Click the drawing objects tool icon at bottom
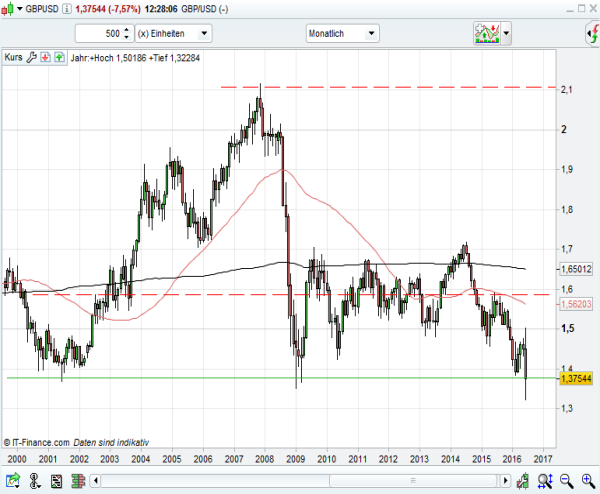600x494 pixels. [x=35, y=481]
